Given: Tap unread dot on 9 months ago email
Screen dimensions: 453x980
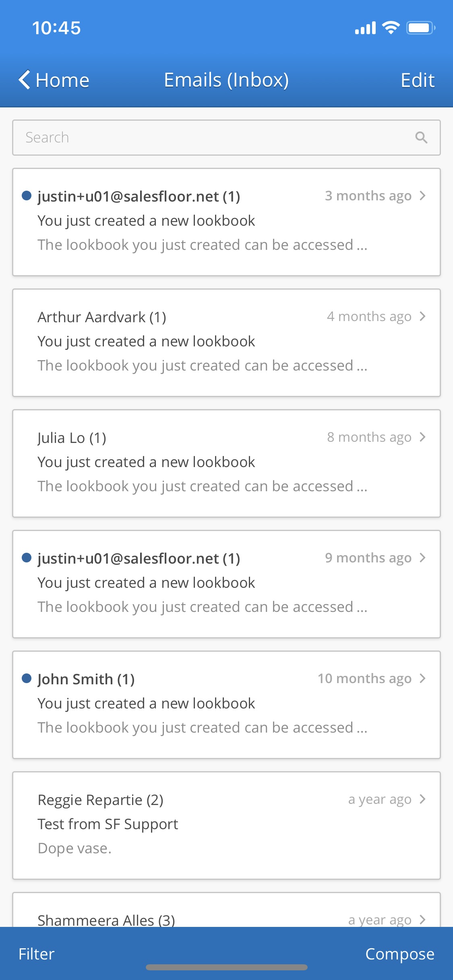Looking at the screenshot, I should [27, 558].
